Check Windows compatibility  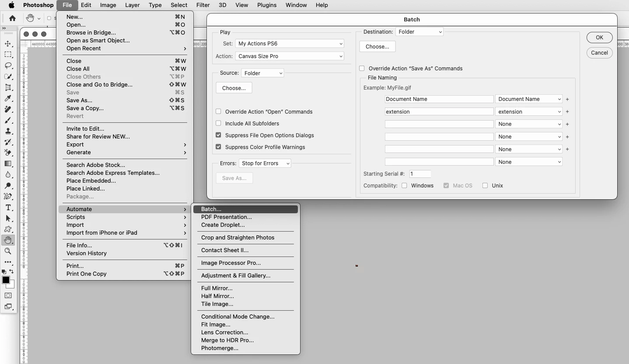click(404, 185)
